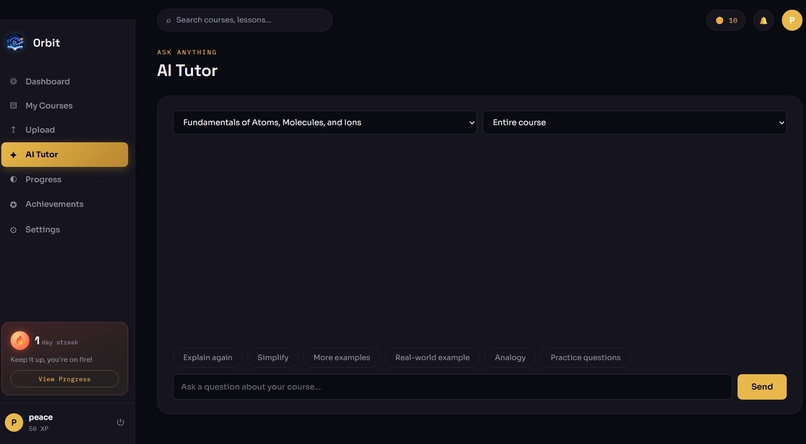Screen dimensions: 806x444
Task: Choose the Simplify suggestion
Action: pyautogui.click(x=273, y=358)
